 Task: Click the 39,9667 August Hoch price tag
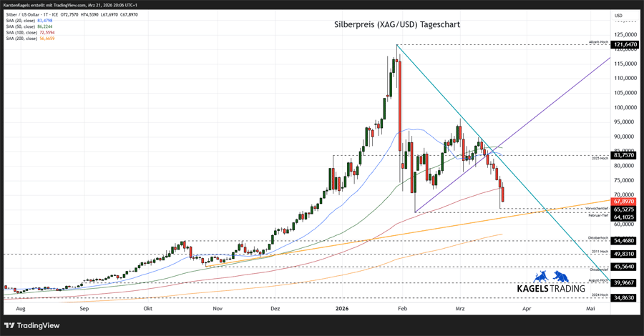pos(625,282)
